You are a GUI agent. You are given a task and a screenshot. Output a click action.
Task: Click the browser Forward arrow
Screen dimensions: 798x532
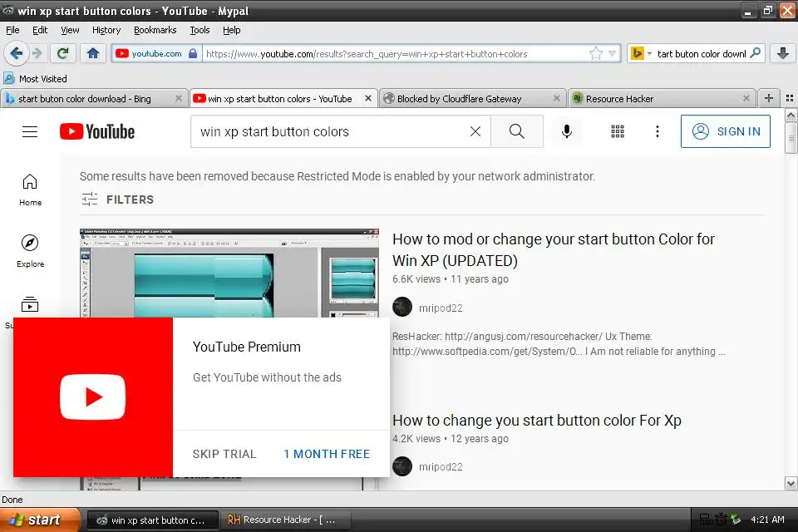pyautogui.click(x=37, y=53)
